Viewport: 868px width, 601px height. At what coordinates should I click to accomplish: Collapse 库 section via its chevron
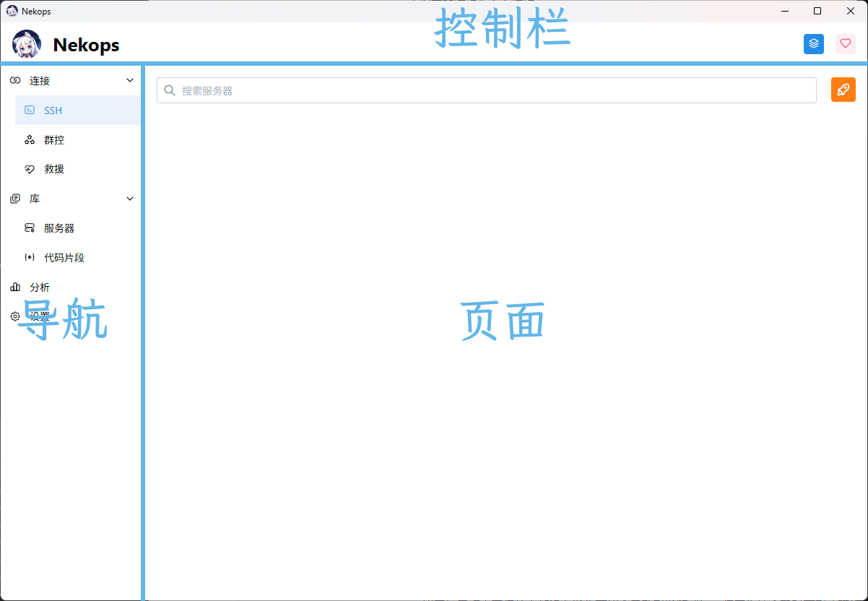point(130,199)
